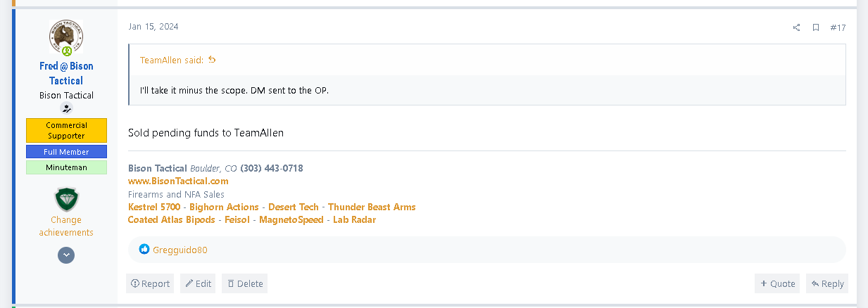
Task: Click the share icon on post #17
Action: tap(796, 27)
